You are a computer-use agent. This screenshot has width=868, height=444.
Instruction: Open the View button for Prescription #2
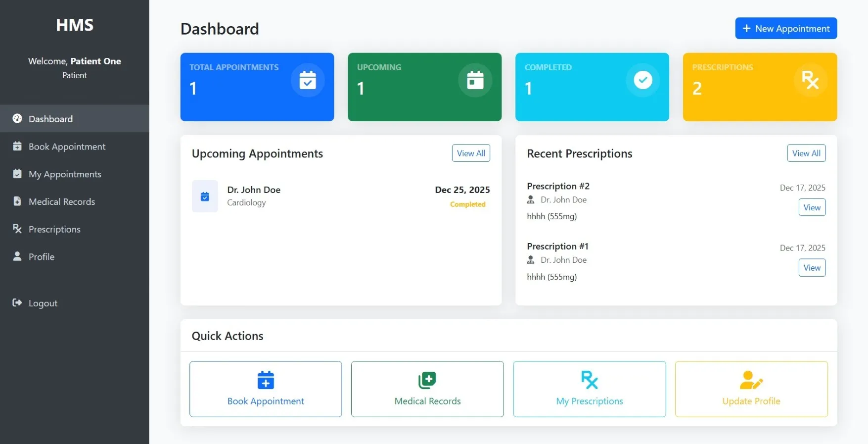tap(812, 207)
